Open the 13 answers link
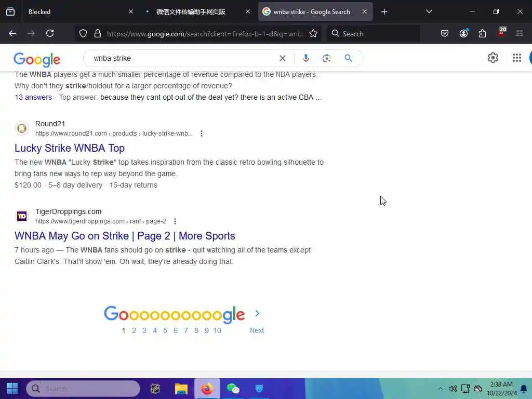 (x=33, y=97)
